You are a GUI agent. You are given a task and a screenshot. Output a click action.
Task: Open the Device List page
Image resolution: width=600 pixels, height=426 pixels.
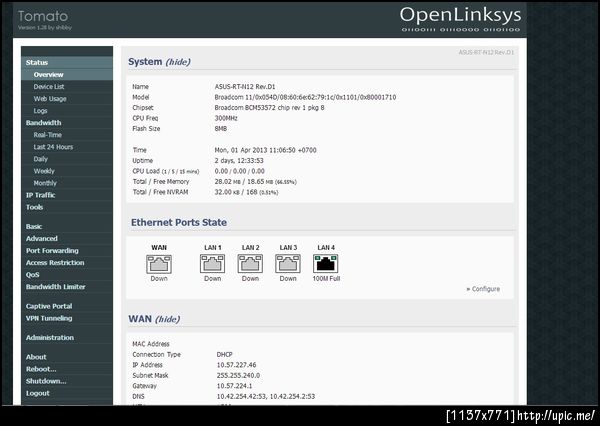49,87
